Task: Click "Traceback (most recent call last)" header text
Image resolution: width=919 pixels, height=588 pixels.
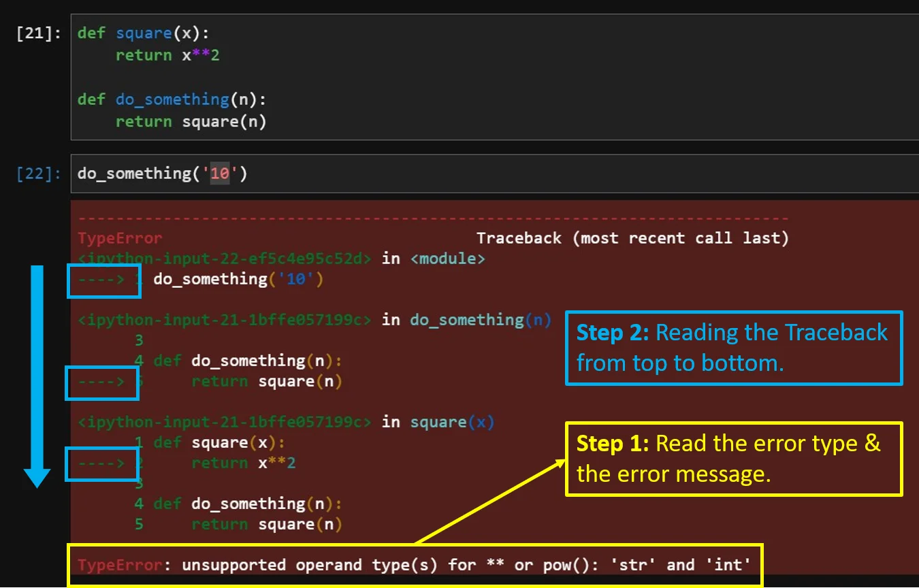Action: pos(632,238)
